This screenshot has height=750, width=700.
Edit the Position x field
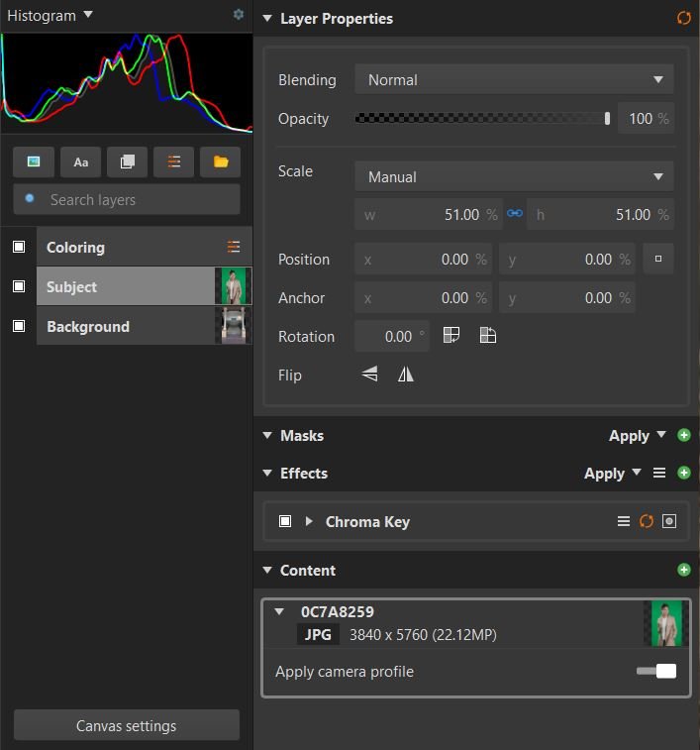(423, 259)
